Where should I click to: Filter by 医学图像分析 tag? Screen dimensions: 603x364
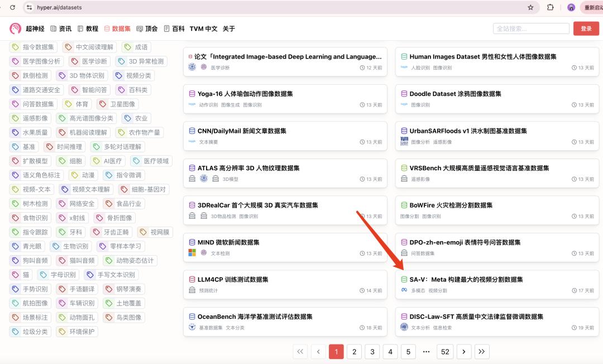(x=36, y=61)
